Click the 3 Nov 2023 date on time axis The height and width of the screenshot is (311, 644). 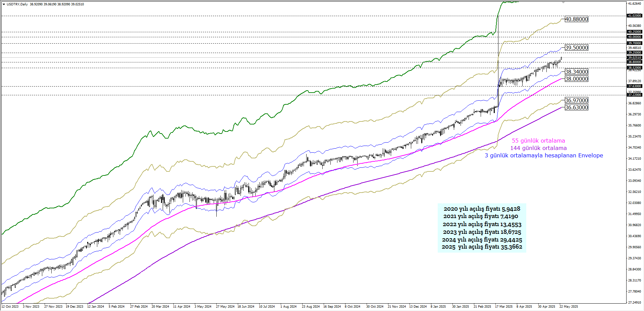tap(31, 307)
